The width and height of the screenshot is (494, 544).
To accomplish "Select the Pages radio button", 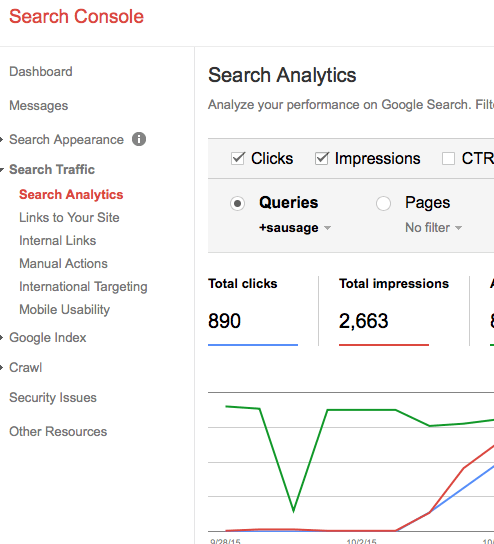I will tap(383, 203).
